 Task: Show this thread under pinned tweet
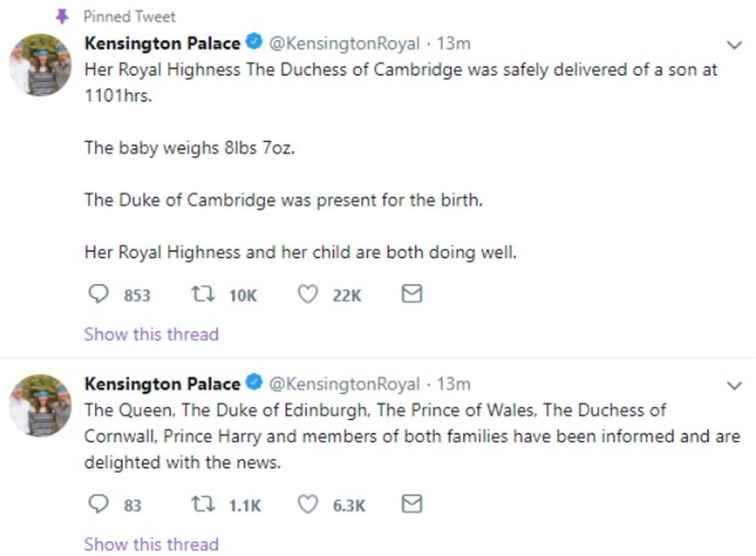coord(151,335)
